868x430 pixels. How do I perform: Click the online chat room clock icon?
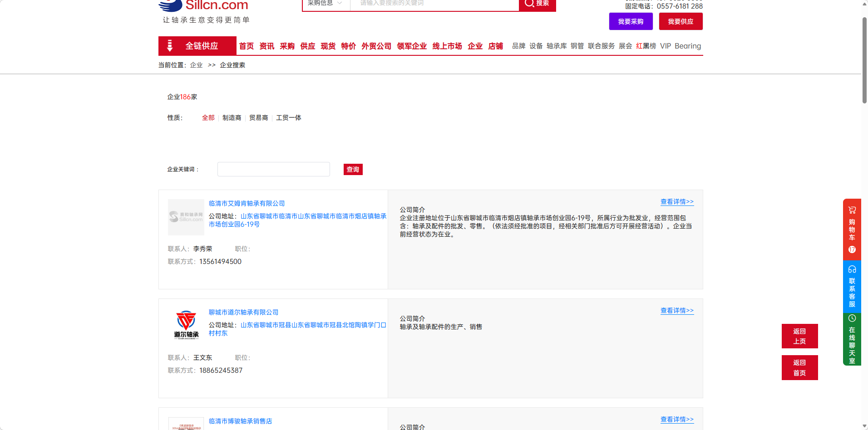tap(852, 318)
